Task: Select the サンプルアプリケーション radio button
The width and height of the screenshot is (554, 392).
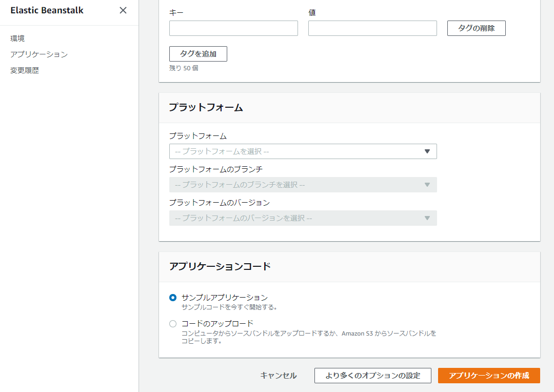Action: [x=173, y=298]
